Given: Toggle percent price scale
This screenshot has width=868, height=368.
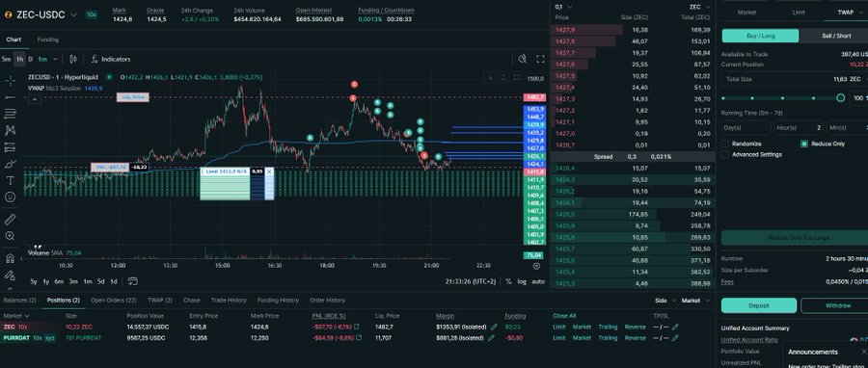Looking at the screenshot, I should tap(508, 282).
